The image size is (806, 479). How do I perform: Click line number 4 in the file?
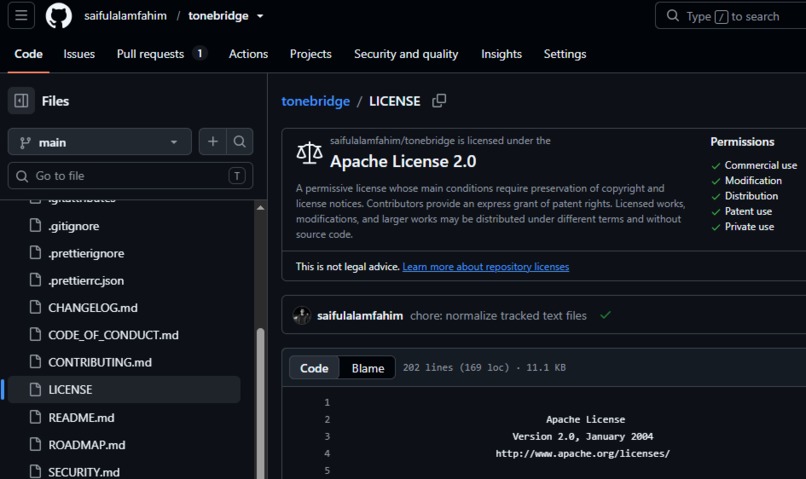tap(327, 453)
